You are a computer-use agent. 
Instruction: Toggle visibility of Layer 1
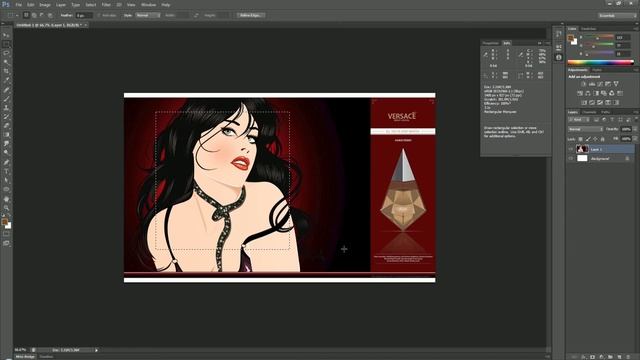click(x=571, y=149)
